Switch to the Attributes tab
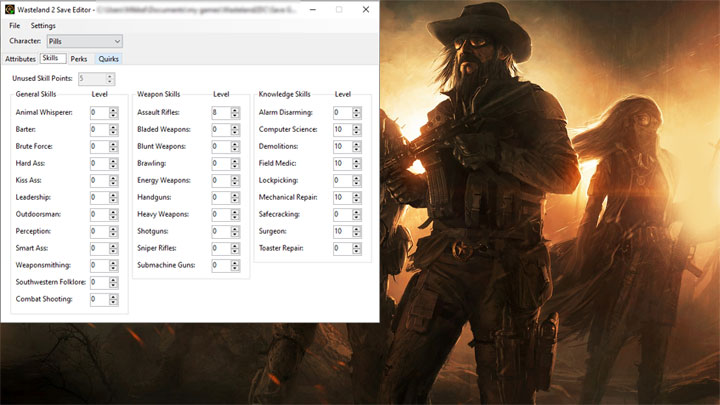 coord(20,59)
